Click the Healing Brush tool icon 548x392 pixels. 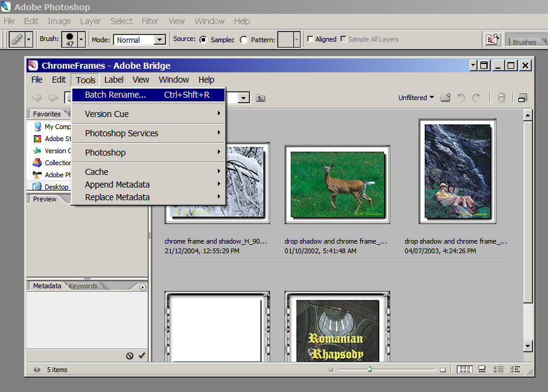click(17, 39)
